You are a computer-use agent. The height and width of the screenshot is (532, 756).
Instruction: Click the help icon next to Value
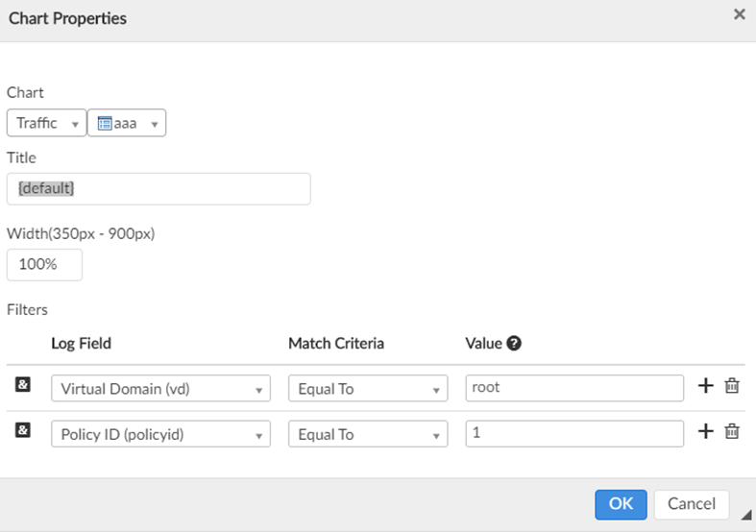click(x=514, y=343)
